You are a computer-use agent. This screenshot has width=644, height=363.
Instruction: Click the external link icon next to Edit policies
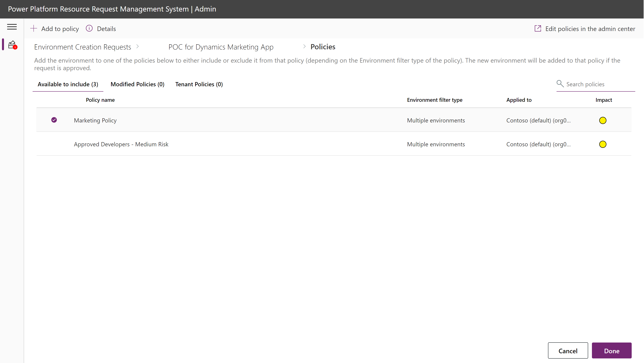538,28
